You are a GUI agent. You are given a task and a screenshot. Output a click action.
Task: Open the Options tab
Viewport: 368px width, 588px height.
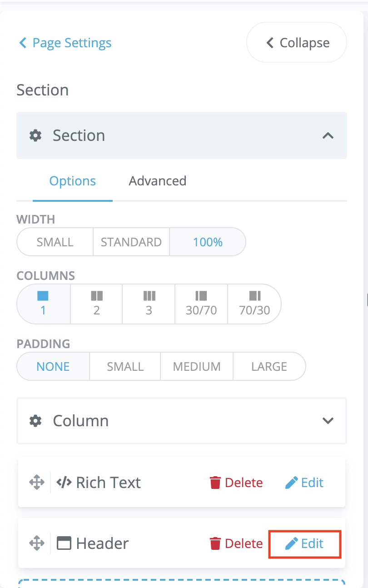coord(73,181)
